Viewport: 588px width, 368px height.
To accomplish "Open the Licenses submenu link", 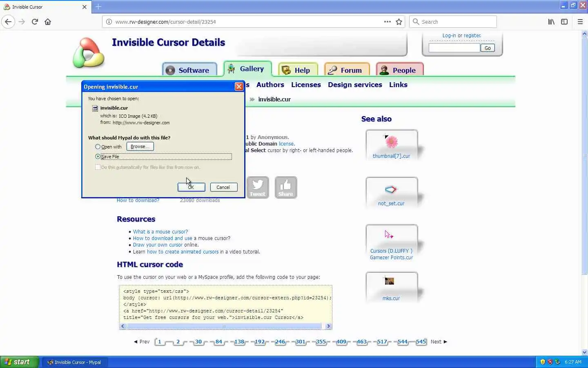I will (x=306, y=85).
